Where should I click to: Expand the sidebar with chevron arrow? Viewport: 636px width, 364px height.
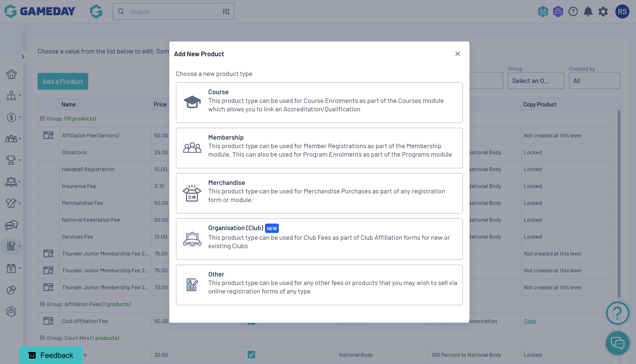tap(23, 57)
